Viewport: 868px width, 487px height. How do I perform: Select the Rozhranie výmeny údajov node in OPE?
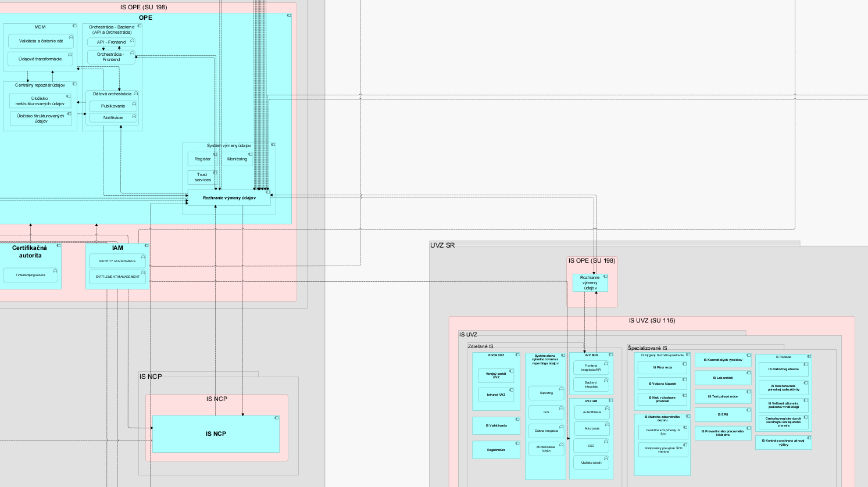click(x=229, y=198)
